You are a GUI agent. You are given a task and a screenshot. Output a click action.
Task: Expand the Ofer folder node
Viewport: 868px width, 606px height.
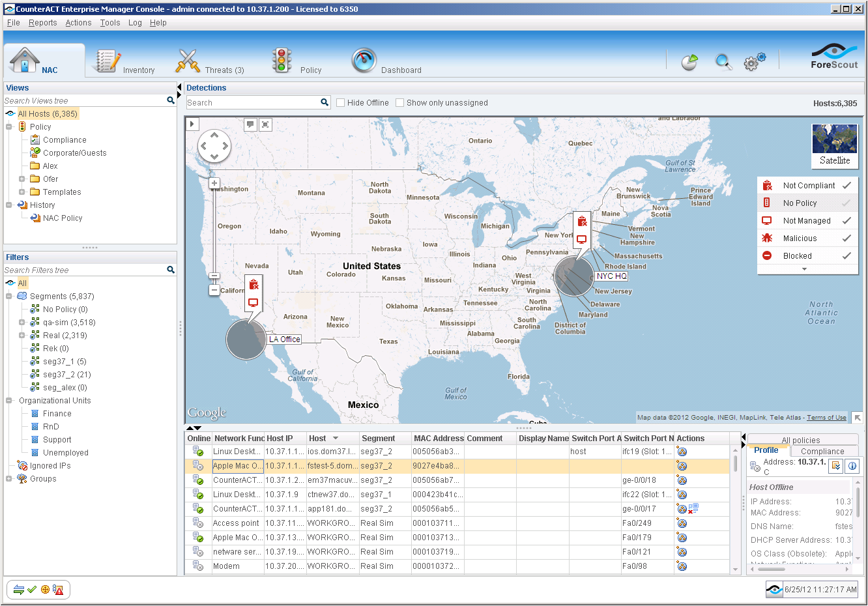click(22, 179)
